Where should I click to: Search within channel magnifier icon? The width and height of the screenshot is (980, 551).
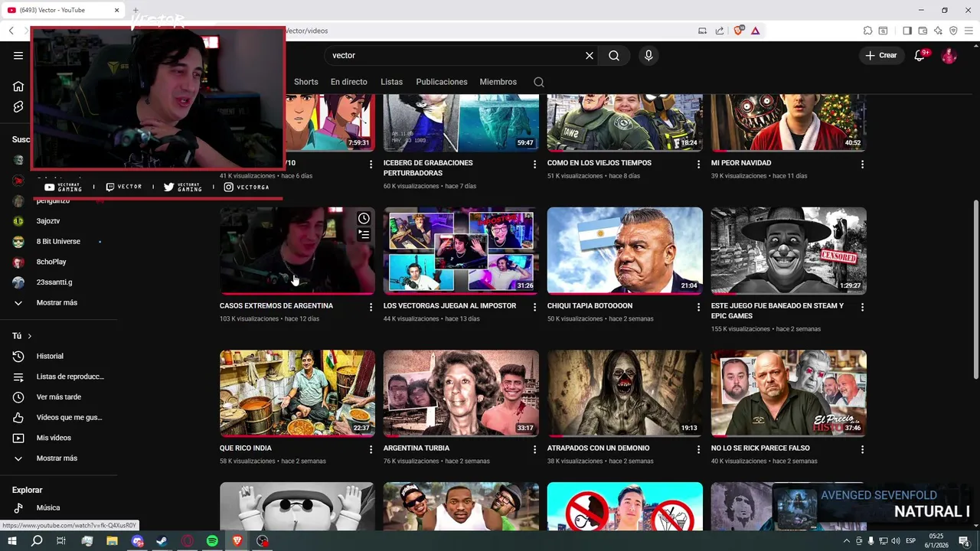click(x=539, y=82)
